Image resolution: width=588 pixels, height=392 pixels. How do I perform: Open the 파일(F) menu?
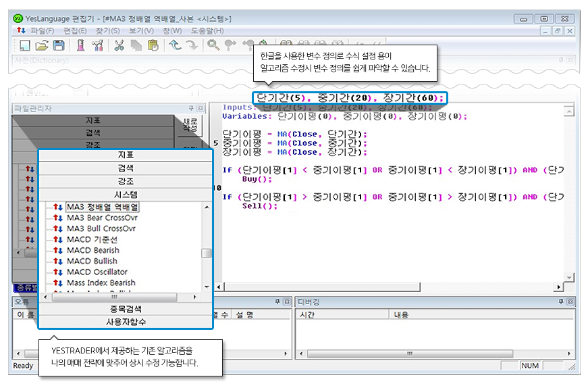(43, 31)
